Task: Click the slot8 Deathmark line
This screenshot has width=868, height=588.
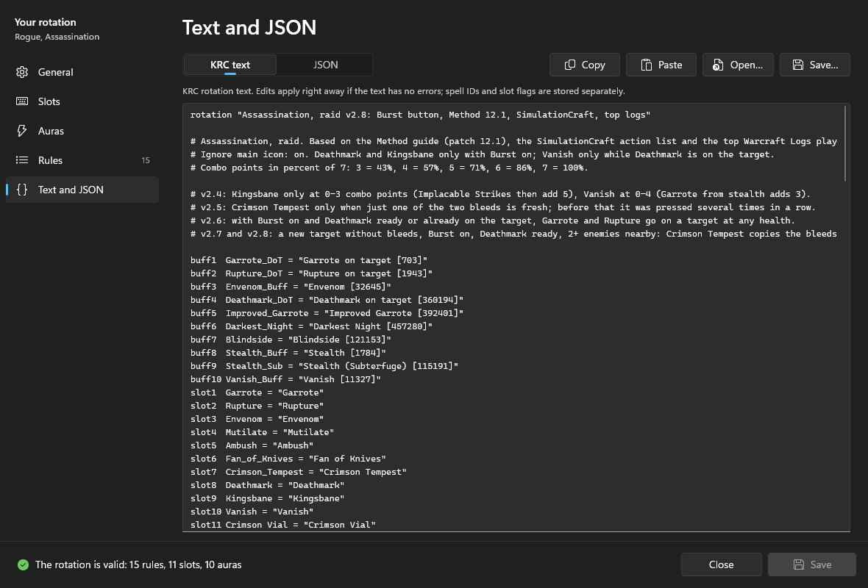Action: [x=267, y=486]
